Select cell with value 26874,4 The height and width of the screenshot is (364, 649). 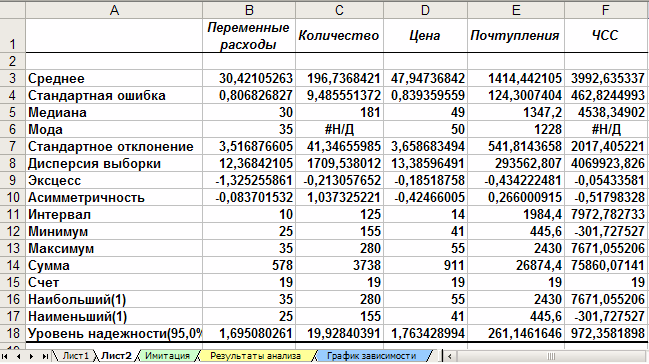tap(516, 265)
